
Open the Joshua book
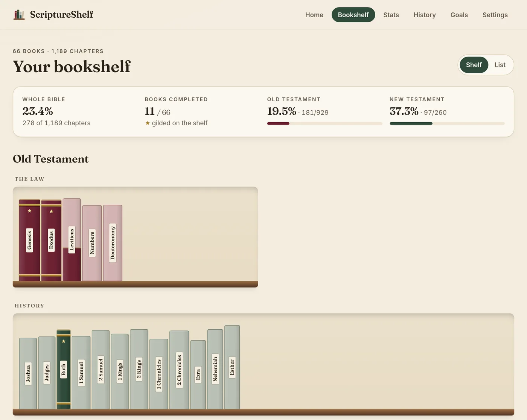tap(28, 373)
